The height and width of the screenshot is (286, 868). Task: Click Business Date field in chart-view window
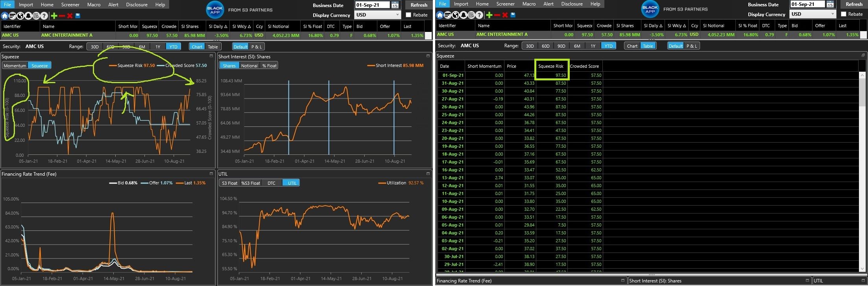pyautogui.click(x=372, y=5)
